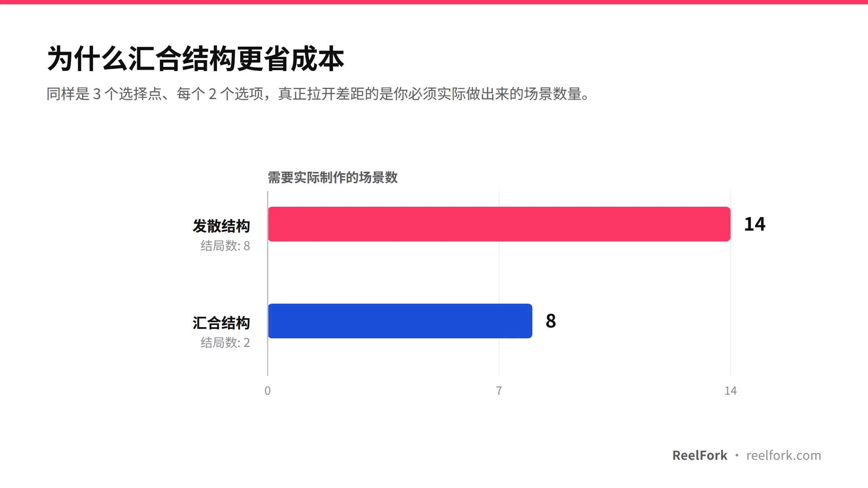The image size is (868, 488).
Task: Select the slide title 为什么汇合结构更省成本
Action: pyautogui.click(x=196, y=59)
